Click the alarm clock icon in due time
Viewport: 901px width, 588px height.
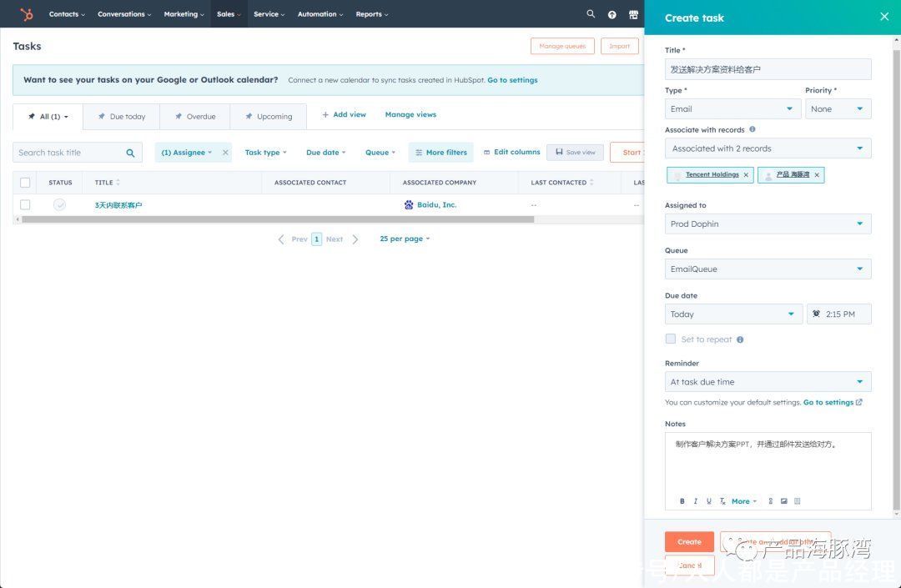816,314
